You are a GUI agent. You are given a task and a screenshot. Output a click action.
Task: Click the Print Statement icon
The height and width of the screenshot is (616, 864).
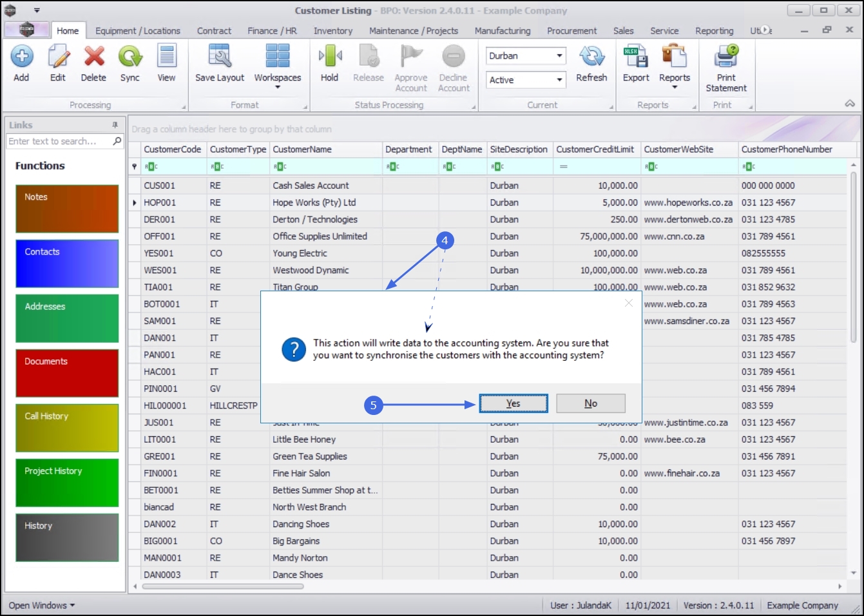click(x=726, y=57)
